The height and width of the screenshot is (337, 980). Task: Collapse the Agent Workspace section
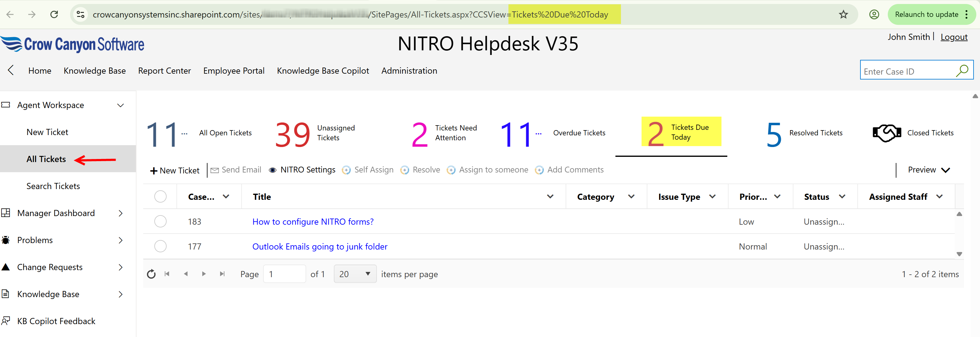(120, 105)
